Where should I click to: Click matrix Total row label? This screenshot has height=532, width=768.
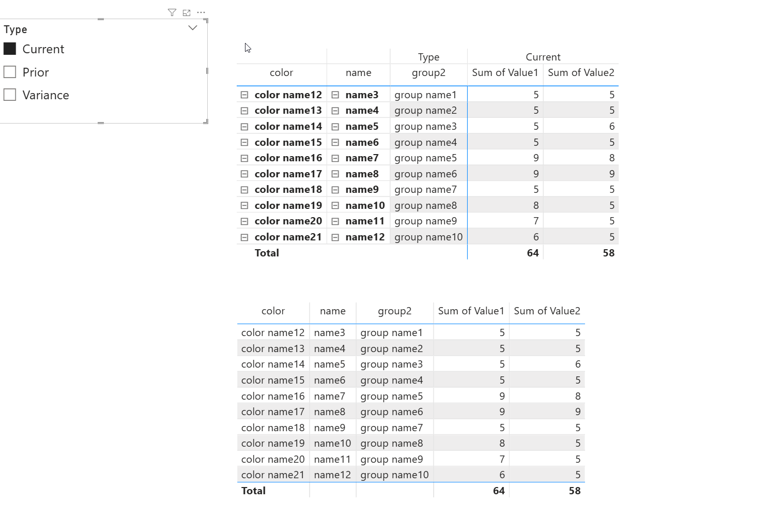point(267,253)
